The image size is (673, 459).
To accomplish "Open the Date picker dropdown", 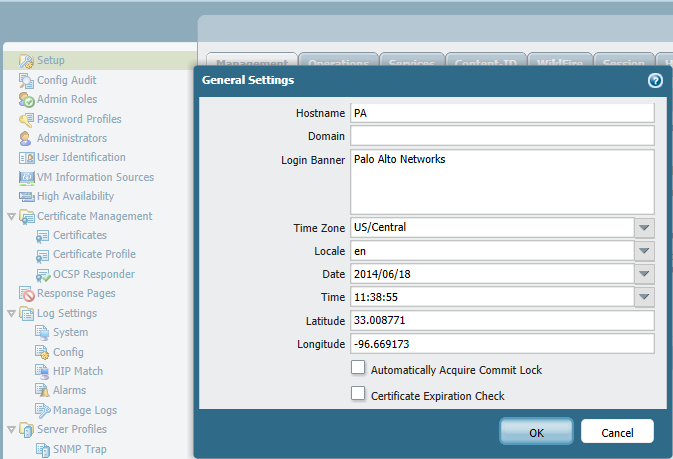I will pyautogui.click(x=645, y=274).
